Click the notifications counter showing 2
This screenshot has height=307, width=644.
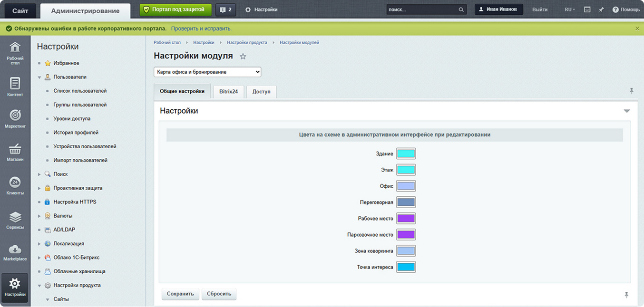[x=225, y=10]
